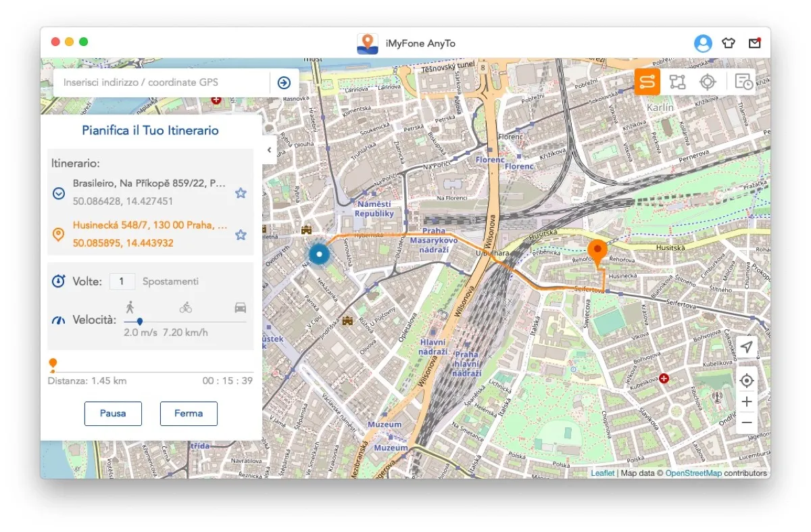Open Teleport mode with the crosshair icon
Viewport: 811px width, 532px height.
point(708,81)
